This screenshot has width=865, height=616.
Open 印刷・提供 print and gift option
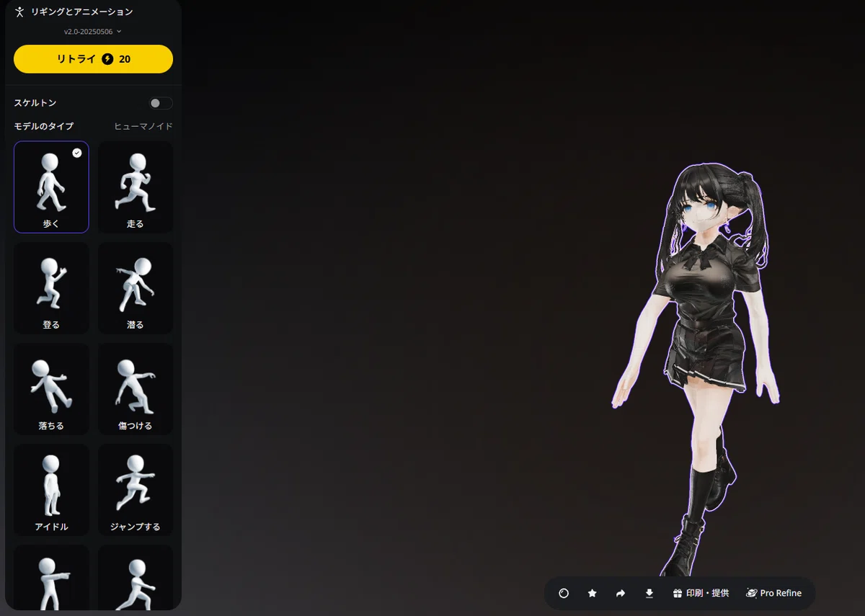(701, 593)
